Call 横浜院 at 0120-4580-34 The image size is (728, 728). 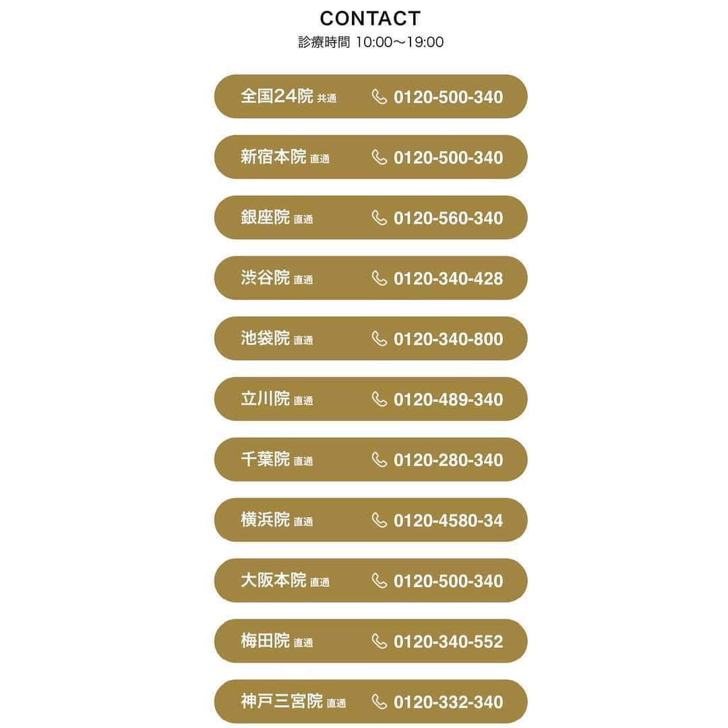point(448,520)
